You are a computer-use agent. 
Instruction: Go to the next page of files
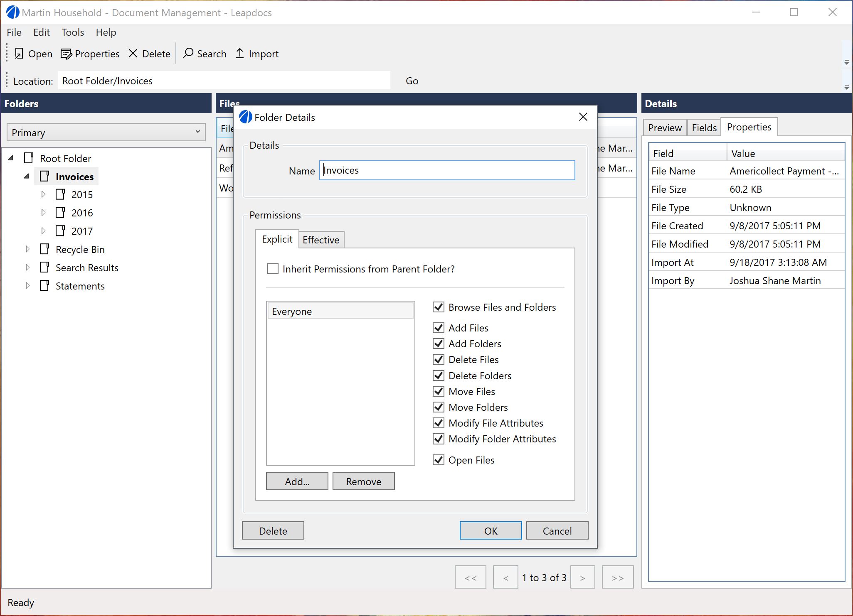click(x=583, y=577)
